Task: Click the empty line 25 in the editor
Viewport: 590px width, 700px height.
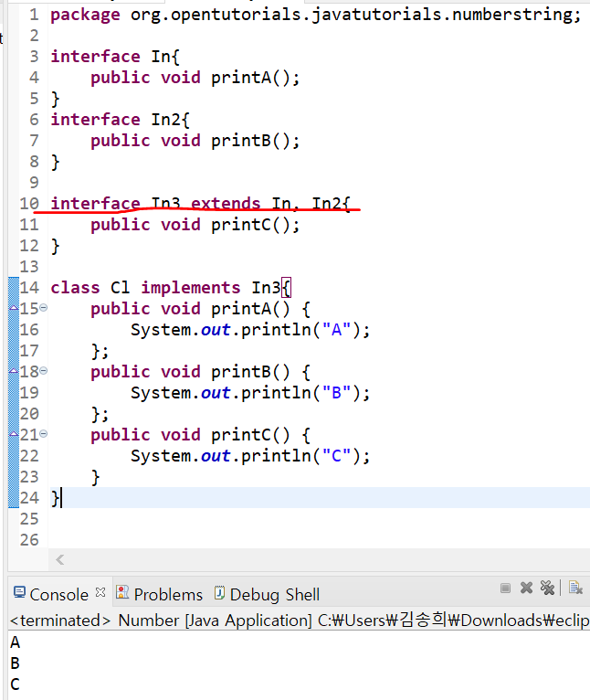Action: click(319, 519)
